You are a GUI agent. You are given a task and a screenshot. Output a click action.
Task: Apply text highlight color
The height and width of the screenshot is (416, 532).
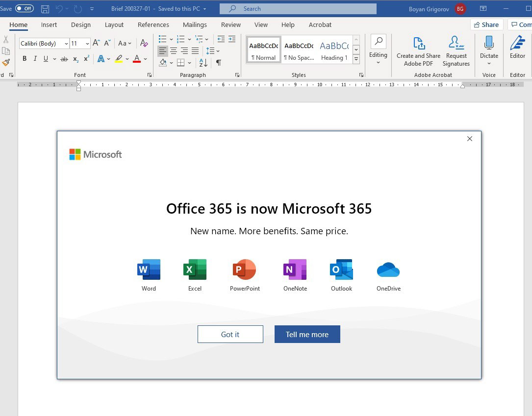click(118, 59)
